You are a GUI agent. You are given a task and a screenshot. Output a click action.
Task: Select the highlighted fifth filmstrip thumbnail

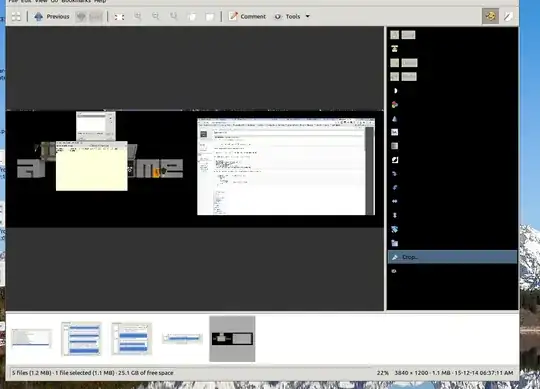click(232, 339)
